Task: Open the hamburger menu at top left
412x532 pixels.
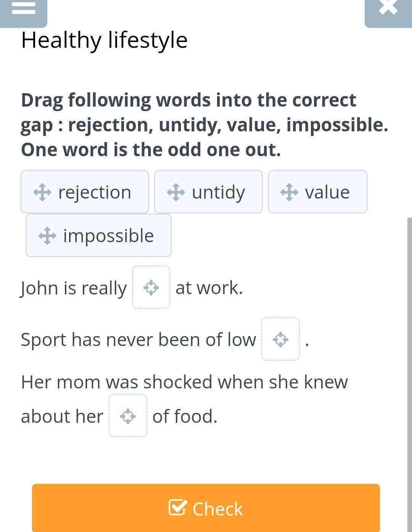Action: (23, 8)
